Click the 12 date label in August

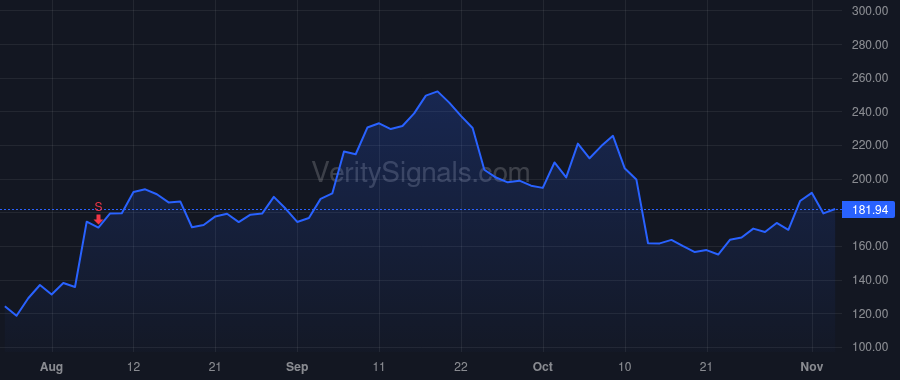[x=133, y=366]
